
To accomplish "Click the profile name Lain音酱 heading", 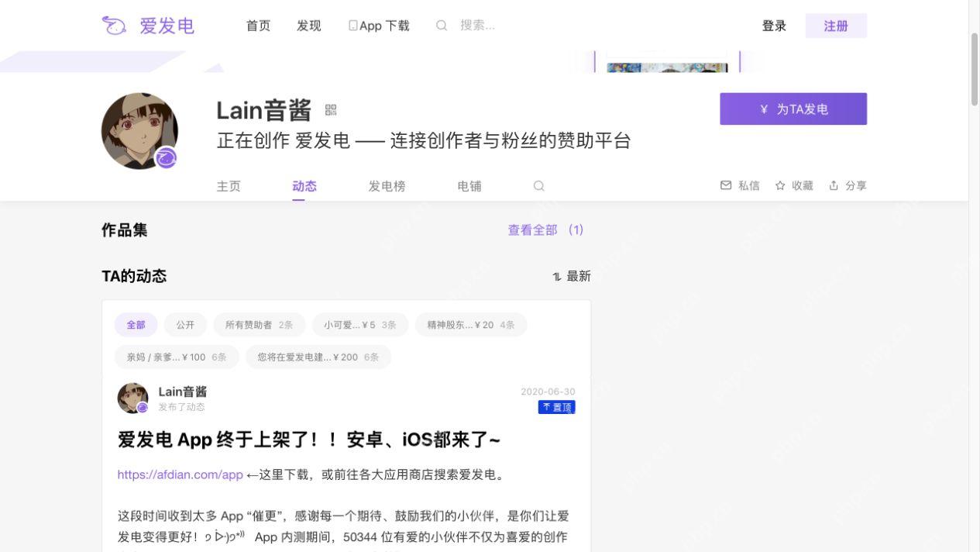I will [x=263, y=110].
